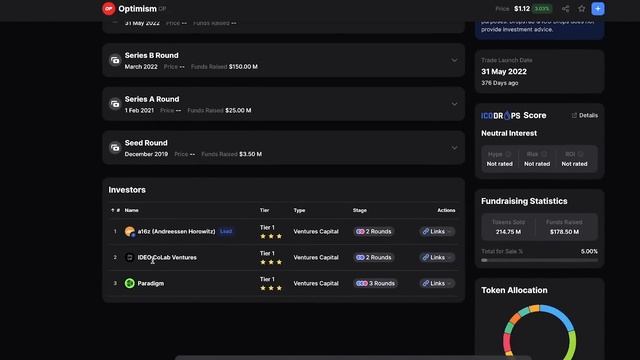Click the Hype info tooltip icon

508,154
